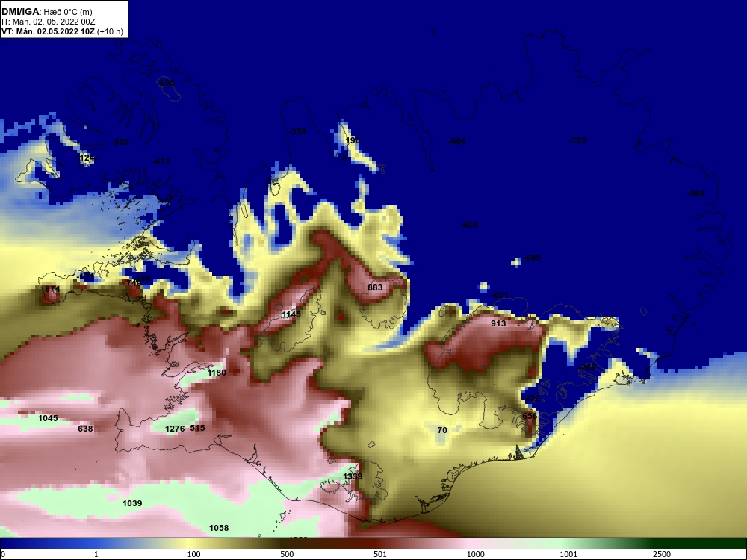Click the legend label 1000
747x560 pixels.
pos(475,554)
